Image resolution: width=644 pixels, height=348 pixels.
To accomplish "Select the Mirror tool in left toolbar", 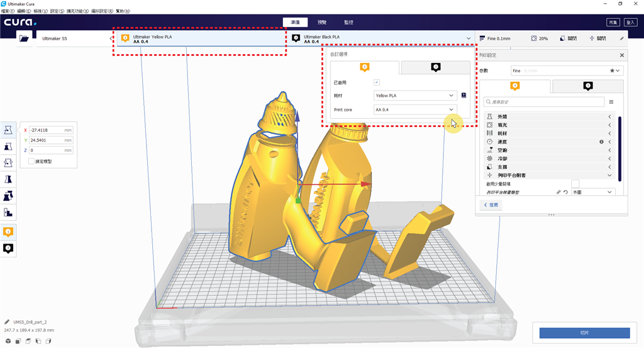I will [x=8, y=179].
